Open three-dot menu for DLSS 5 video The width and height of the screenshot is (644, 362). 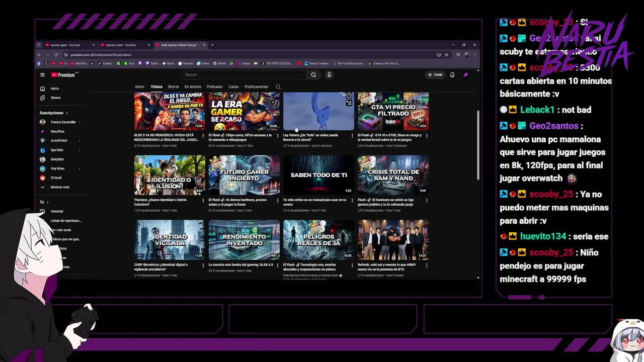click(203, 136)
